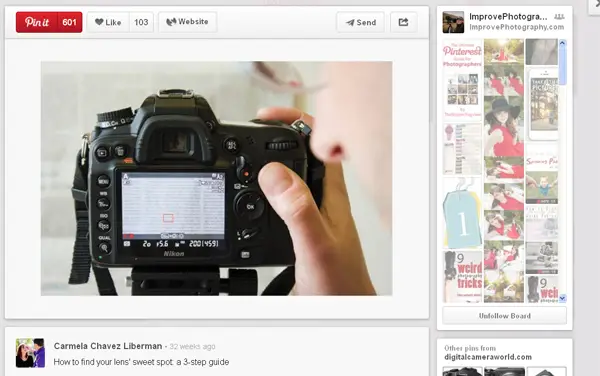Screen dimensions: 600x376
Task: Follow the ImprovePhotography.com link
Action: coord(517,27)
